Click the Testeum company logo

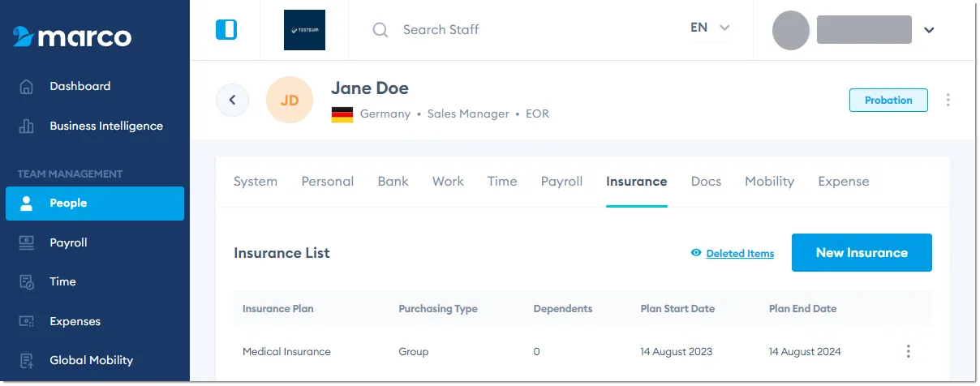[x=304, y=30]
